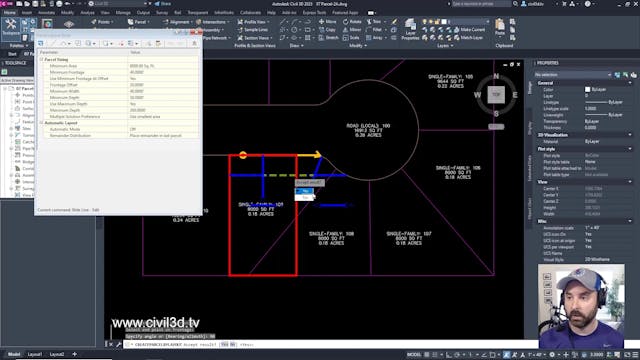Select the Array tool
This screenshot has width=640, height=360.
click(375, 38)
